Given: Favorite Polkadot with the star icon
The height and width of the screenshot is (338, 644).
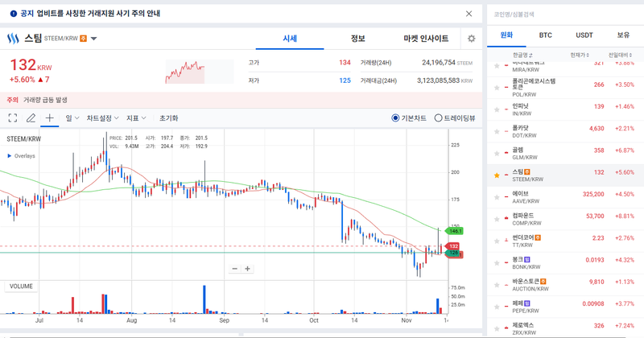Looking at the screenshot, I should coord(497,131).
